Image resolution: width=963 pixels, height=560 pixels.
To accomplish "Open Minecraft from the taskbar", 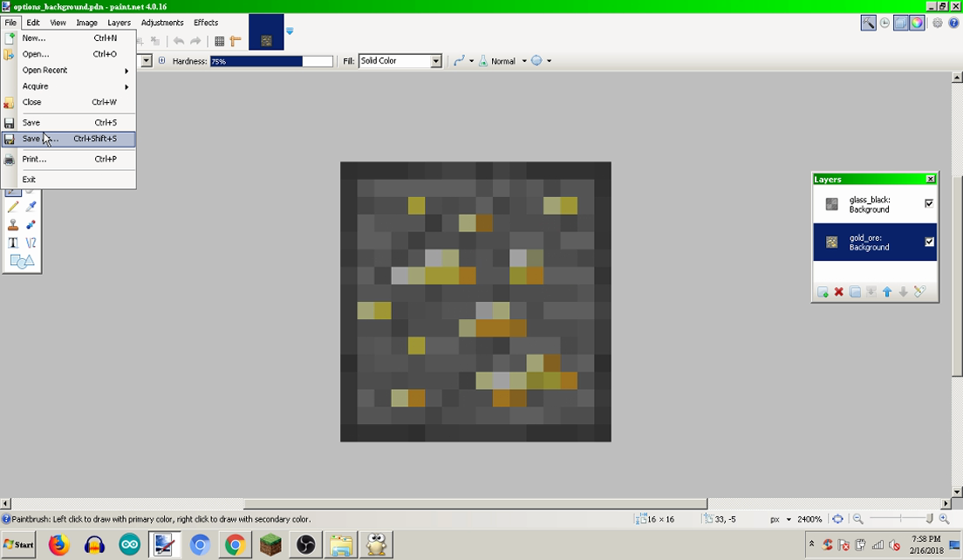I will click(x=270, y=544).
